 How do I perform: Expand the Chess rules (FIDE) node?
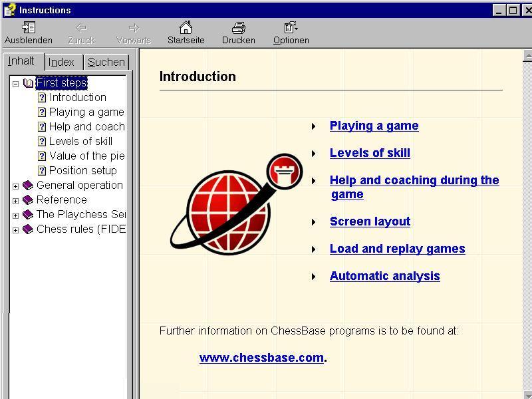click(x=15, y=230)
